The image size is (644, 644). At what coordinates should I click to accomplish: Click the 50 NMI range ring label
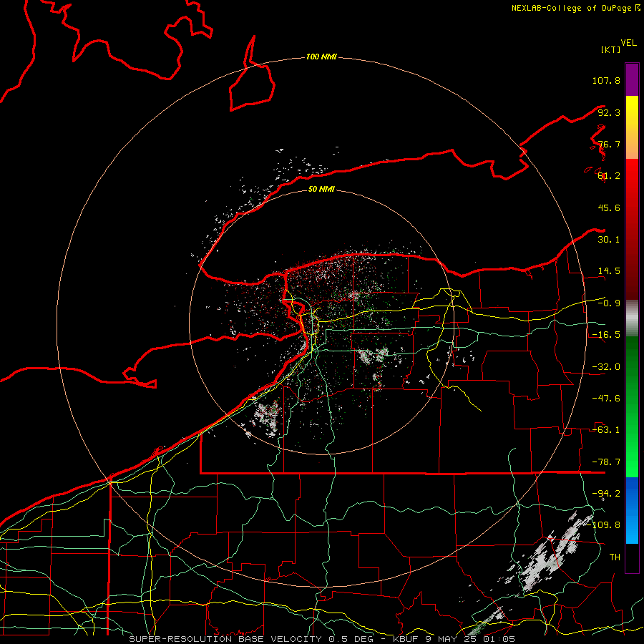click(x=321, y=189)
